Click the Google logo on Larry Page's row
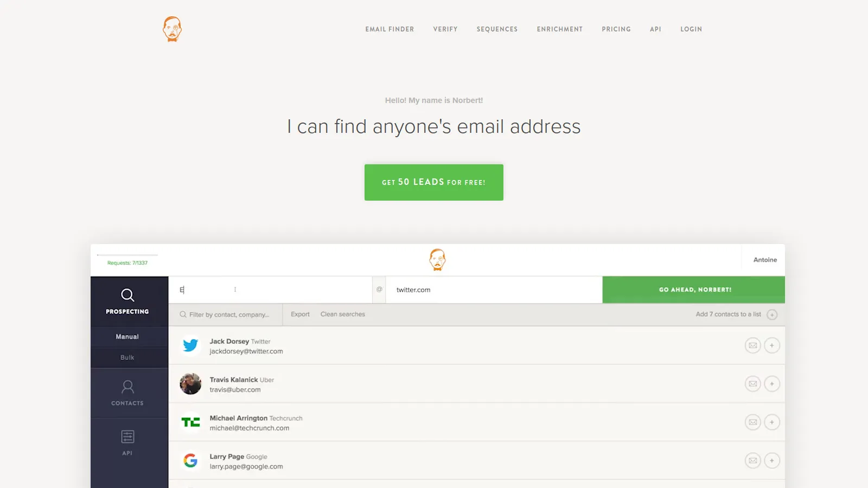Screen dimensions: 868x488 point(190,461)
